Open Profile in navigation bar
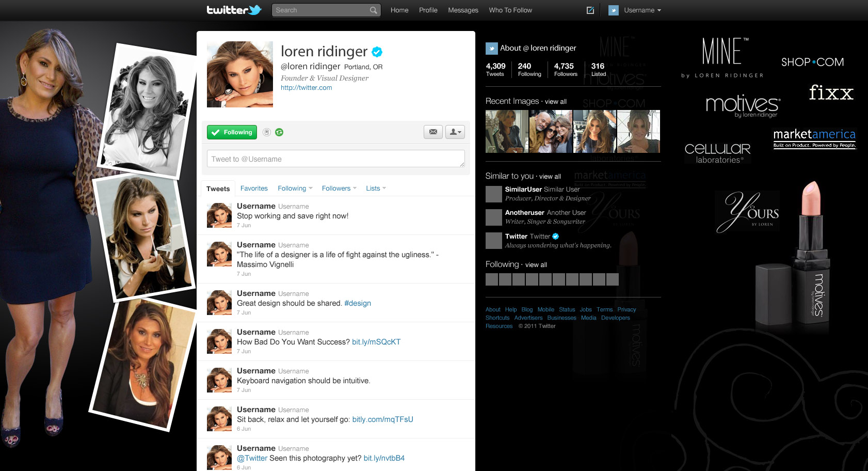The width and height of the screenshot is (868, 471). coord(428,10)
